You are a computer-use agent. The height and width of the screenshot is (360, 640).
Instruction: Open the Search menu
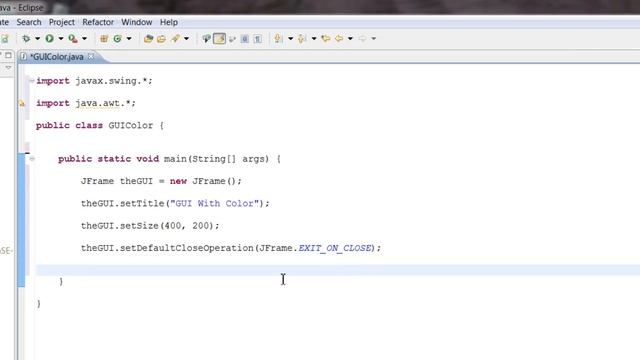pyautogui.click(x=29, y=22)
